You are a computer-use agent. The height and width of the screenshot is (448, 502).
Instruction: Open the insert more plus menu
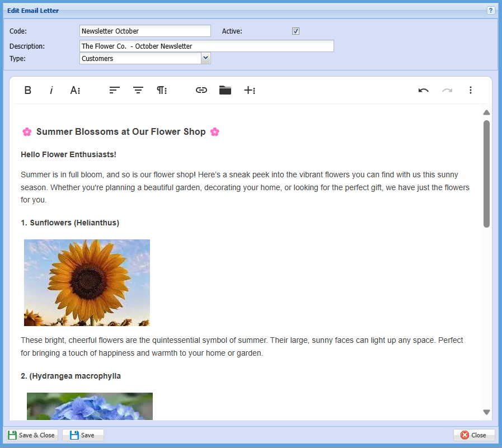pyautogui.click(x=250, y=90)
